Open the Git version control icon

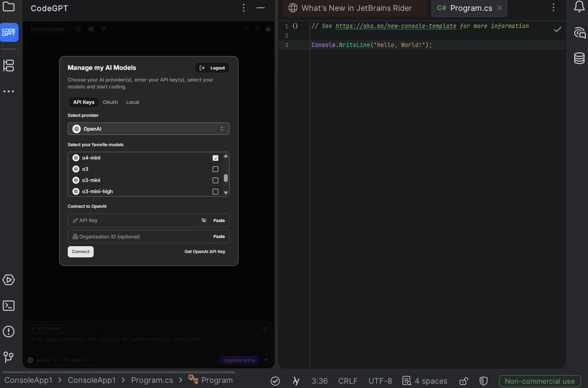point(9,357)
